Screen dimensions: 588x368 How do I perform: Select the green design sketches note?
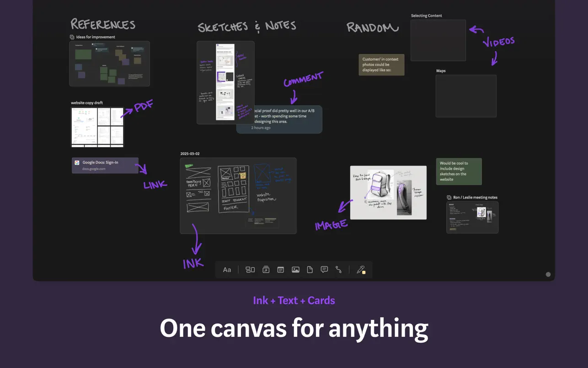click(x=459, y=171)
